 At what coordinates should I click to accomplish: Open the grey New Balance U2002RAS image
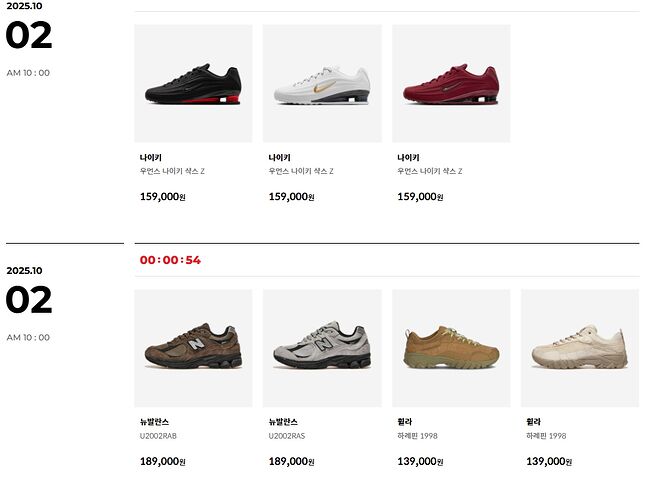(x=322, y=348)
